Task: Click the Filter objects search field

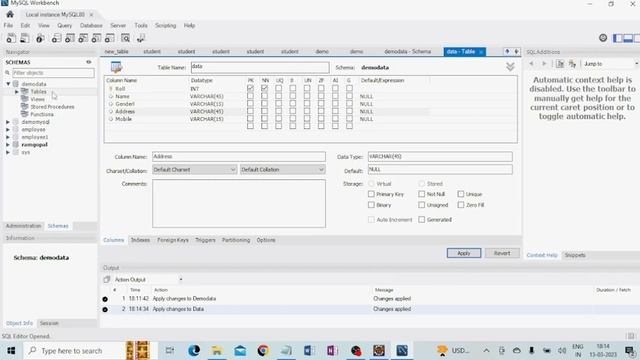Action: pos(53,73)
